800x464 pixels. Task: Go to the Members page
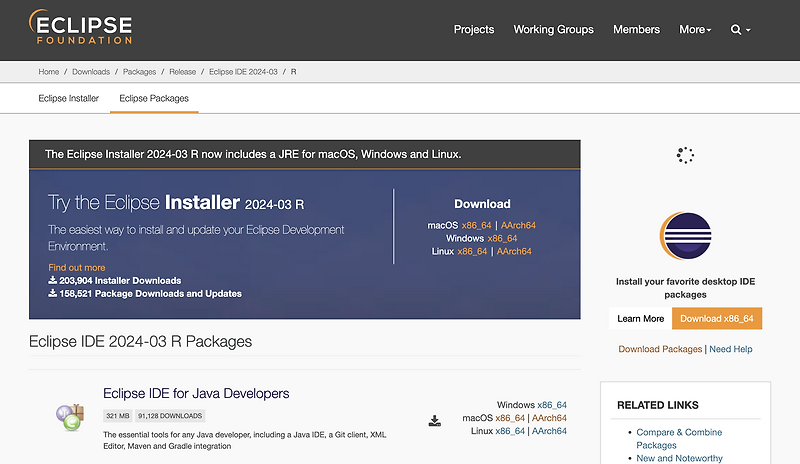coord(636,30)
